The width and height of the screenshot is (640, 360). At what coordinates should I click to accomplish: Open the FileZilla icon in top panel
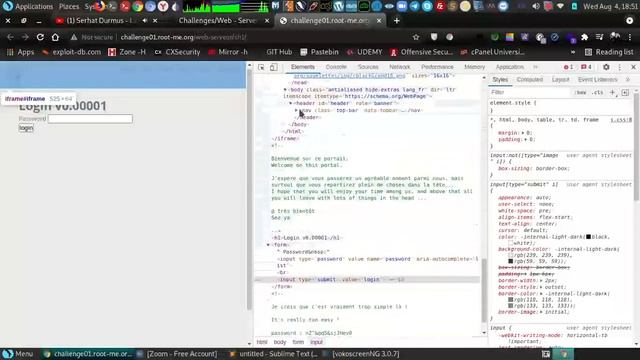[x=440, y=6]
